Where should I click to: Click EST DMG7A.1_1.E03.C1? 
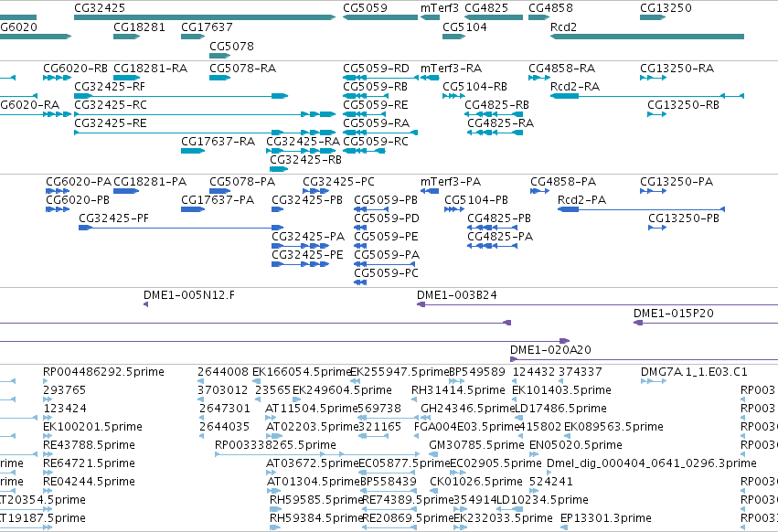pyautogui.click(x=694, y=372)
